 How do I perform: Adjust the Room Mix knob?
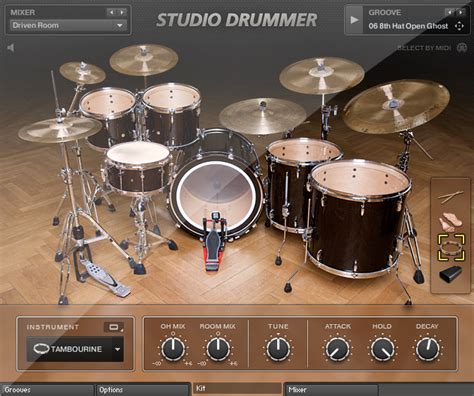(218, 349)
